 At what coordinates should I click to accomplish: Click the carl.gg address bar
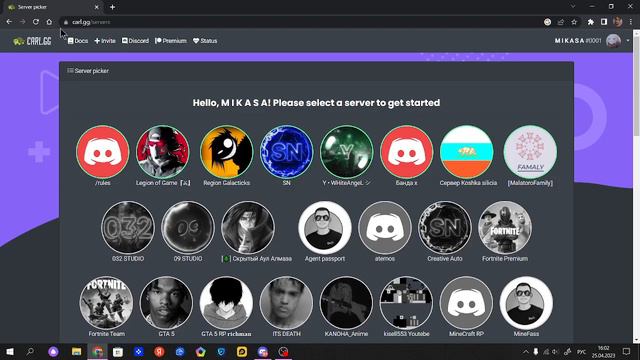click(x=302, y=22)
